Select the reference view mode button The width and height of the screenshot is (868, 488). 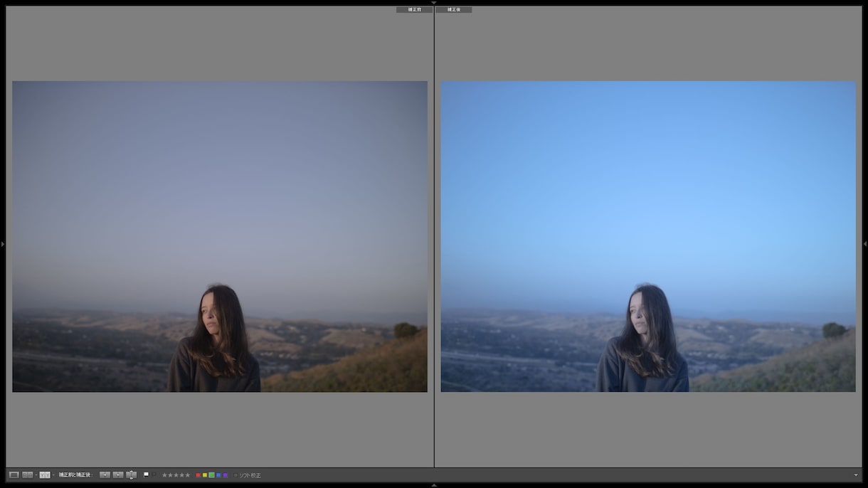pos(28,474)
